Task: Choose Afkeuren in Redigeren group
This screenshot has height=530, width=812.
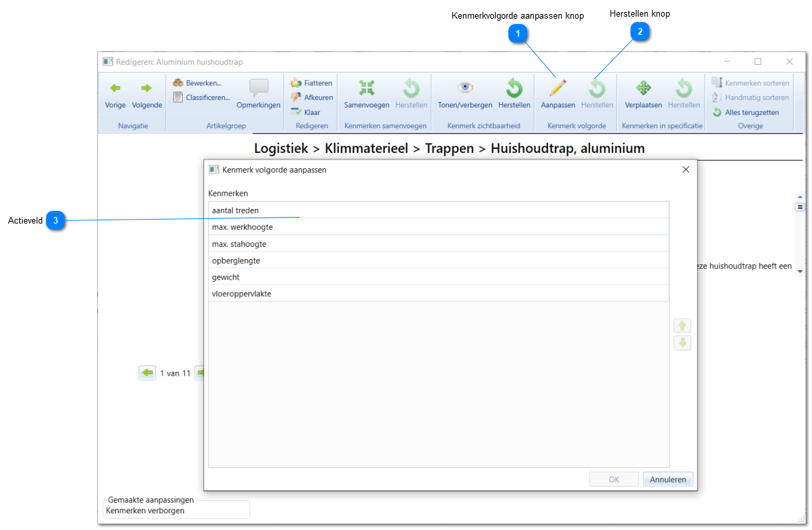Action: click(x=312, y=97)
